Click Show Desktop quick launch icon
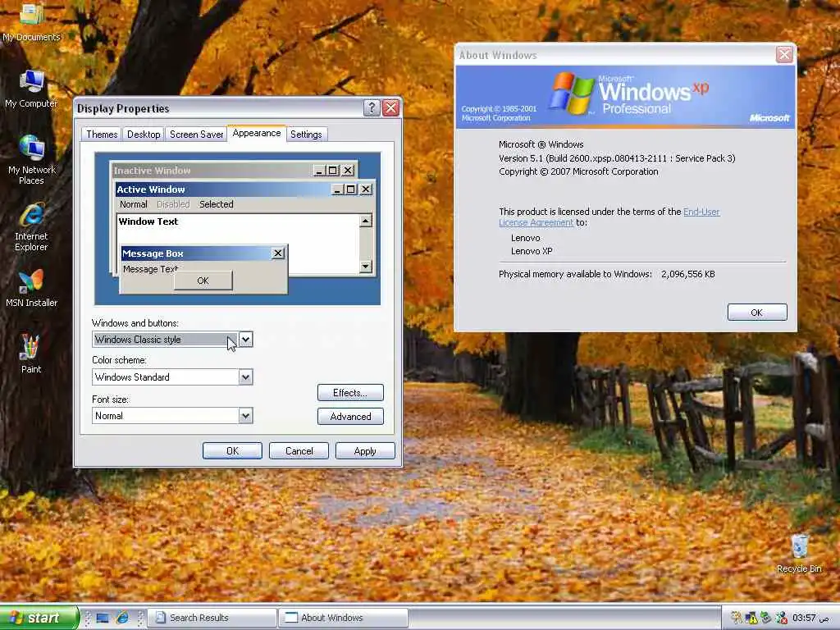The height and width of the screenshot is (630, 840). pos(103,619)
